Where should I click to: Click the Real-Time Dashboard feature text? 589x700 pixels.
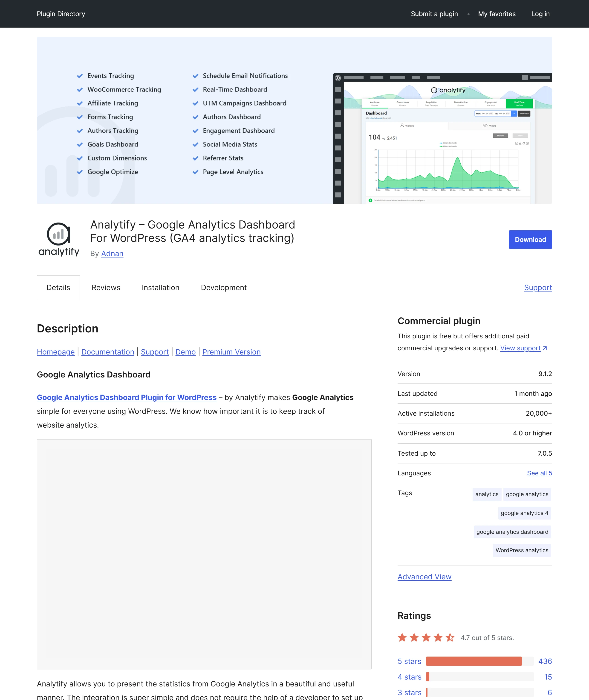(x=235, y=89)
